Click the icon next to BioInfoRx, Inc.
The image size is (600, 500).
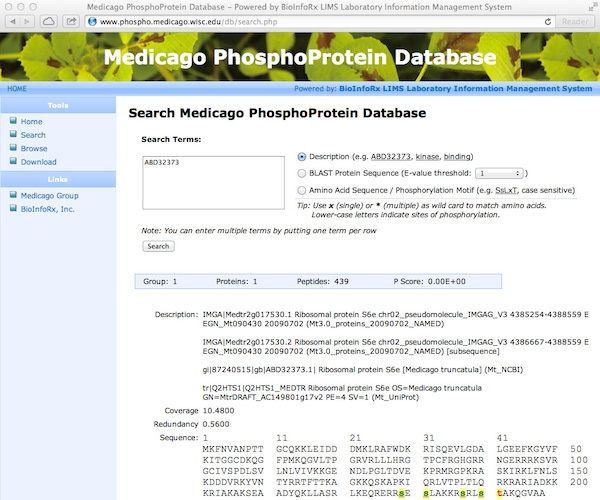(12, 210)
